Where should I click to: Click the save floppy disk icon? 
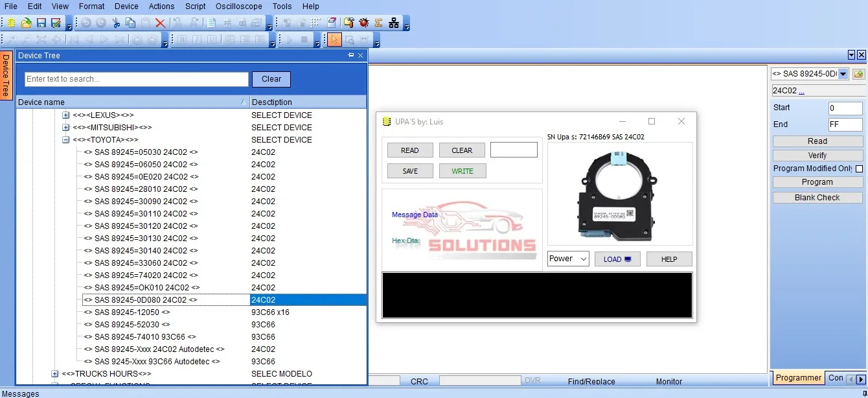(x=41, y=23)
